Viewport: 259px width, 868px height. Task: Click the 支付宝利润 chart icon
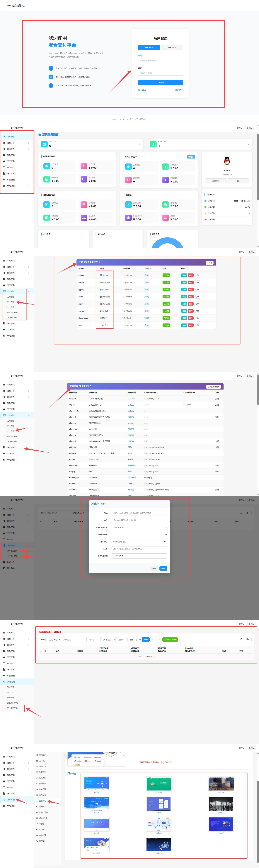pos(128,205)
